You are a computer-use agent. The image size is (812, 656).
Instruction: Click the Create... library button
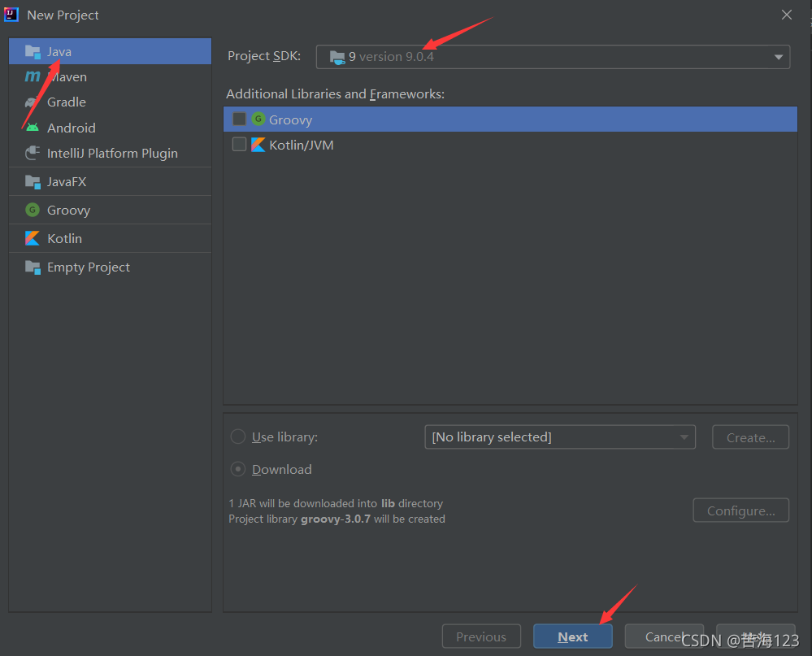click(750, 437)
